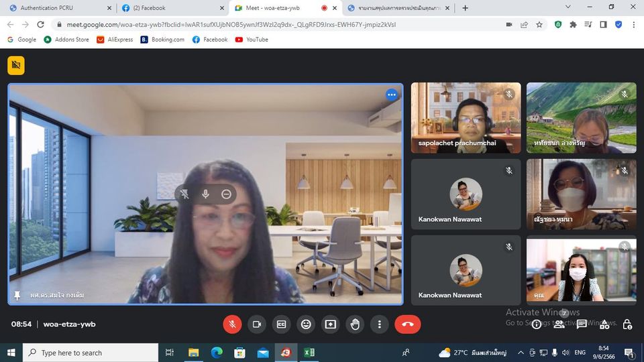
Task: Open the YouTube bookmark link
Action: (x=252, y=40)
